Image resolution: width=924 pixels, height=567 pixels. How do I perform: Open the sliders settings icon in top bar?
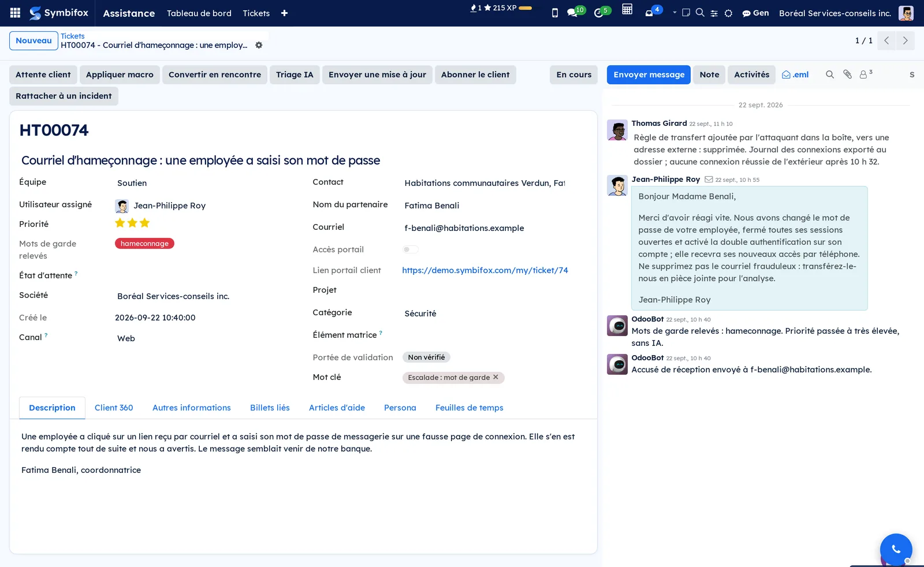tap(714, 13)
